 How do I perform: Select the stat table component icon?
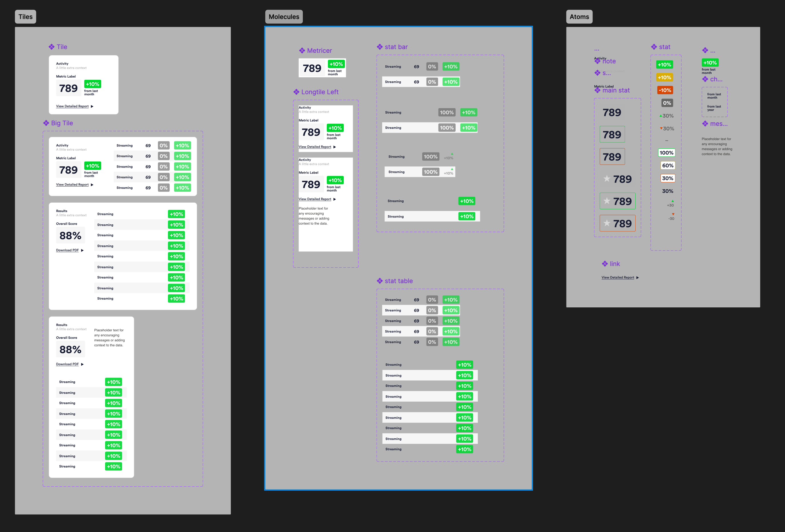pyautogui.click(x=380, y=281)
